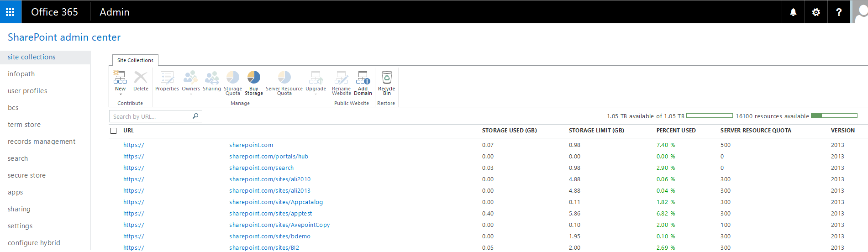Viewport: 868px width, 252px height.
Task: Open the help question mark
Action: 839,12
